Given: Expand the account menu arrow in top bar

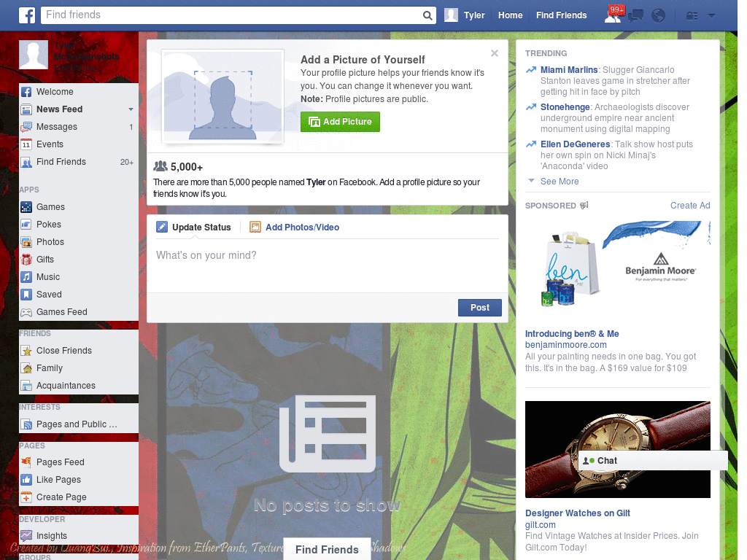Looking at the screenshot, I should [x=711, y=15].
